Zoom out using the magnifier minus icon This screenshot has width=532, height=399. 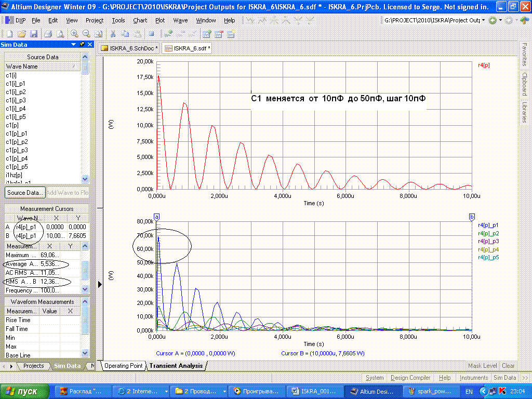tap(86, 34)
